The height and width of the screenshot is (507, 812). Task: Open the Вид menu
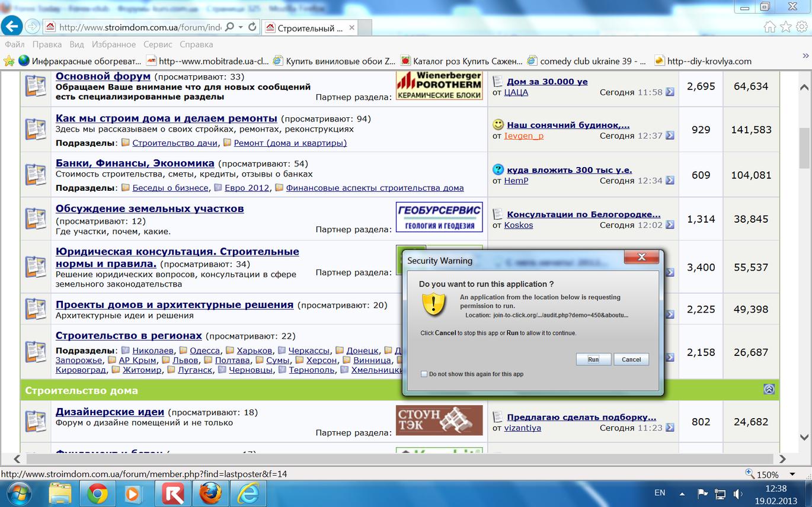(76, 44)
